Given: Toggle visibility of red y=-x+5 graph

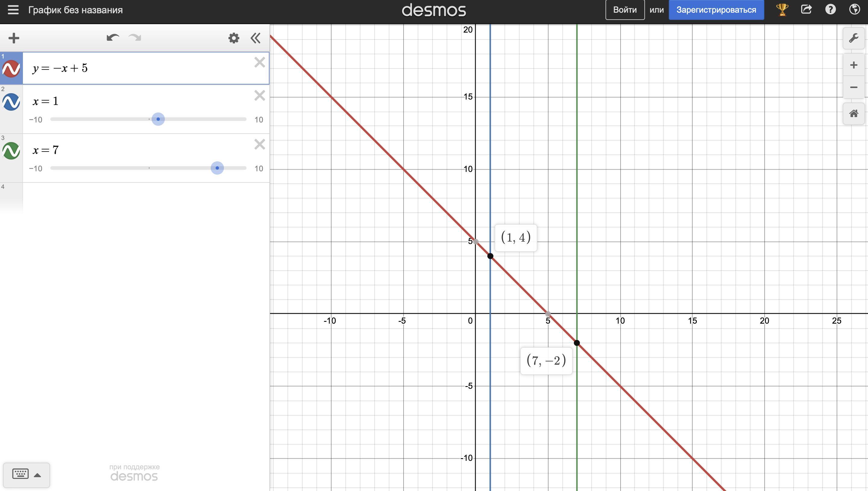Looking at the screenshot, I should [11, 68].
